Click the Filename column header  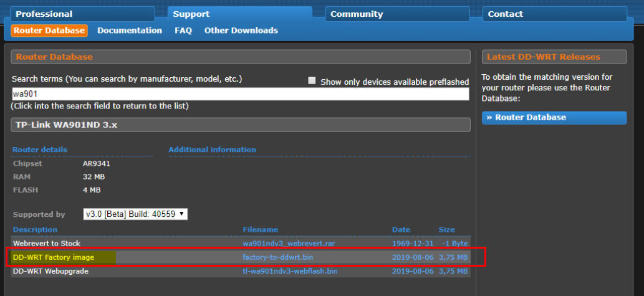click(261, 229)
